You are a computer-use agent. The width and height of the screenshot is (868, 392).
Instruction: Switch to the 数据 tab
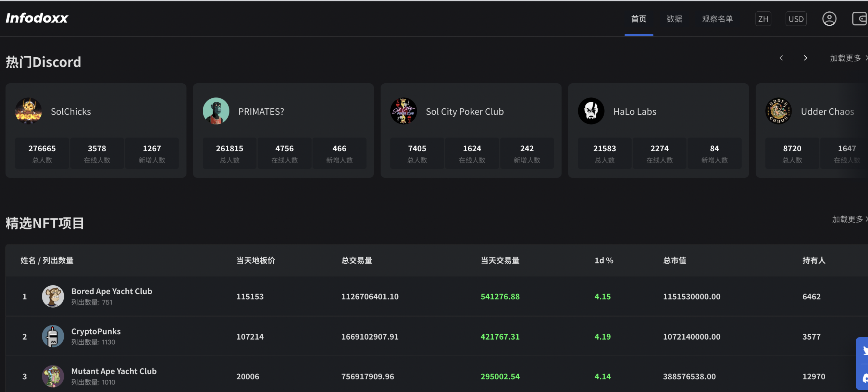click(x=674, y=19)
